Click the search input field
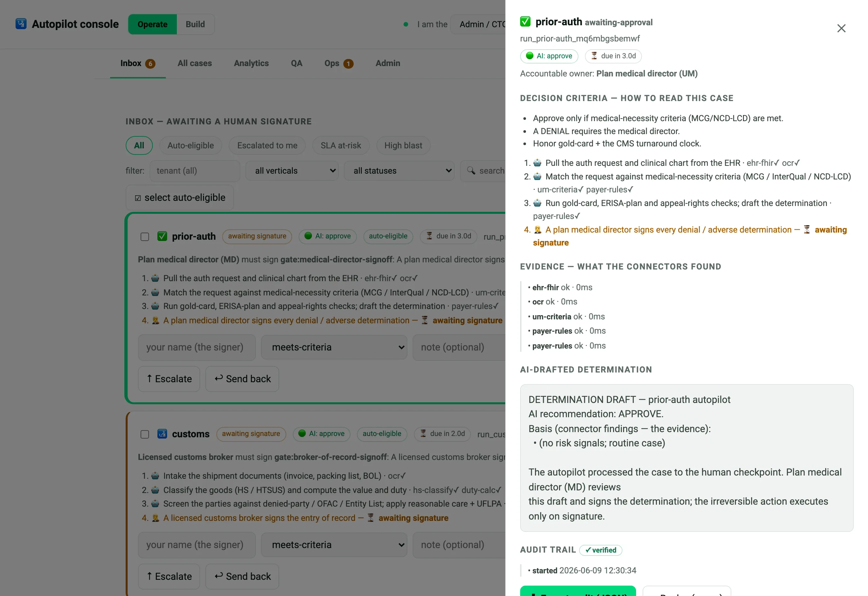868x596 pixels. point(483,171)
